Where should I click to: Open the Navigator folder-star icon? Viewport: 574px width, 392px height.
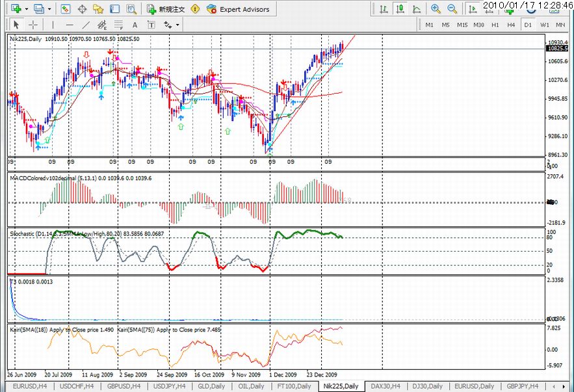tap(98, 9)
